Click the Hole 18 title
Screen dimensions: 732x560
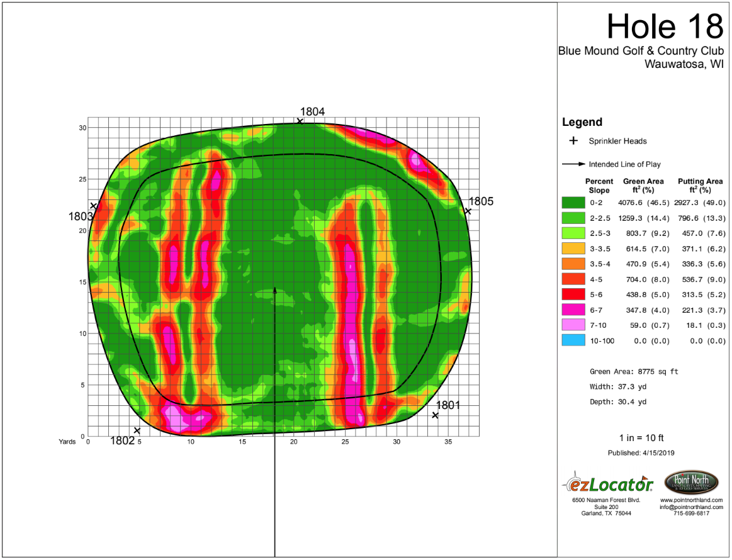665,26
